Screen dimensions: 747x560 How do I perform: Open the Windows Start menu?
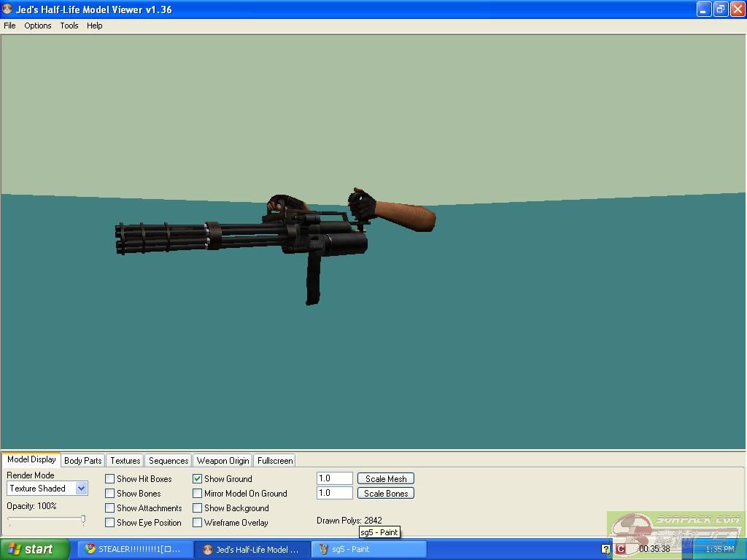coord(34,549)
